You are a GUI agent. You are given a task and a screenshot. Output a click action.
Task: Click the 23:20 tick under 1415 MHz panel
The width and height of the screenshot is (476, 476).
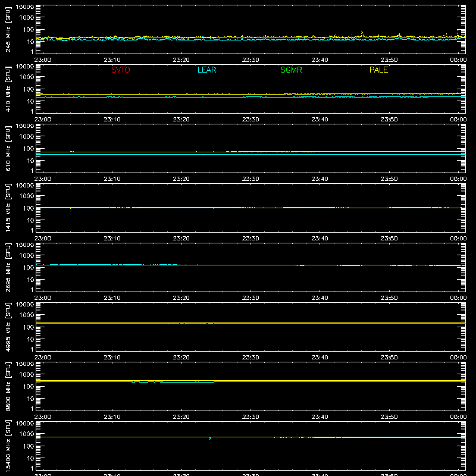click(181, 239)
